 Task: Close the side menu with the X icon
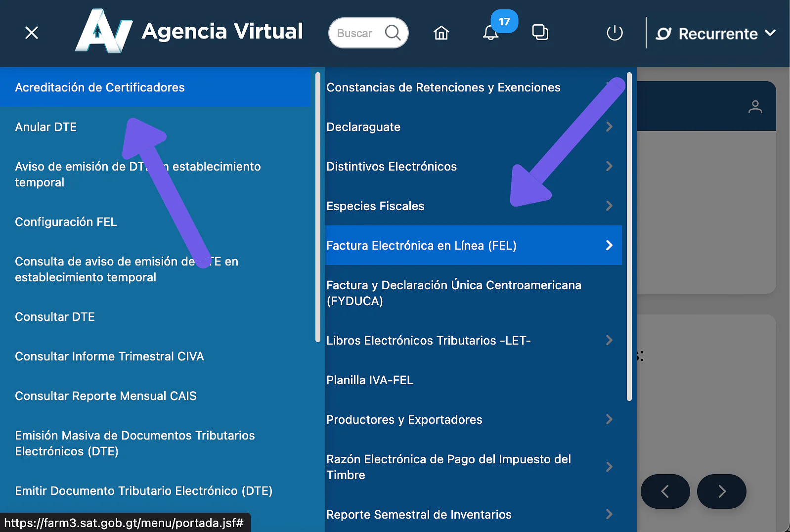click(x=32, y=33)
